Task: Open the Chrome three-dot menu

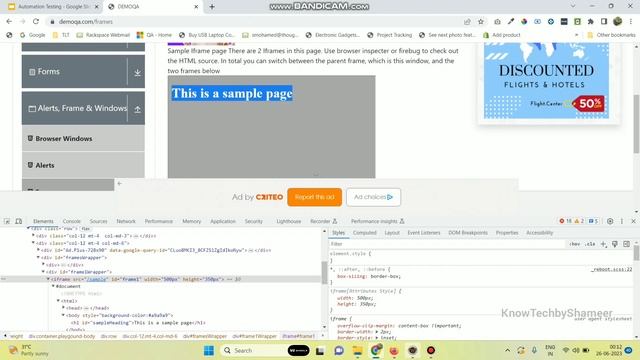Action: pos(631,21)
